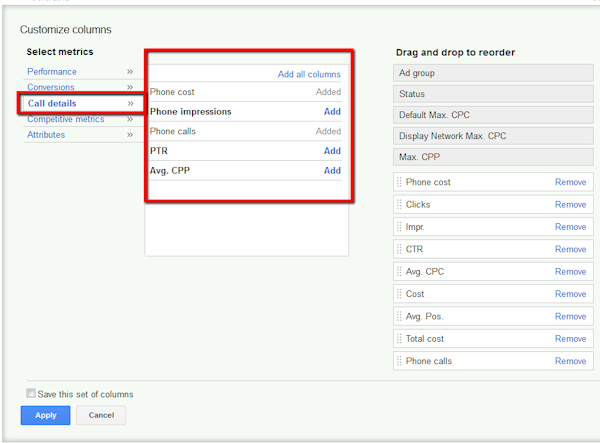
Task: Open the Competitive metrics category
Action: [x=65, y=119]
